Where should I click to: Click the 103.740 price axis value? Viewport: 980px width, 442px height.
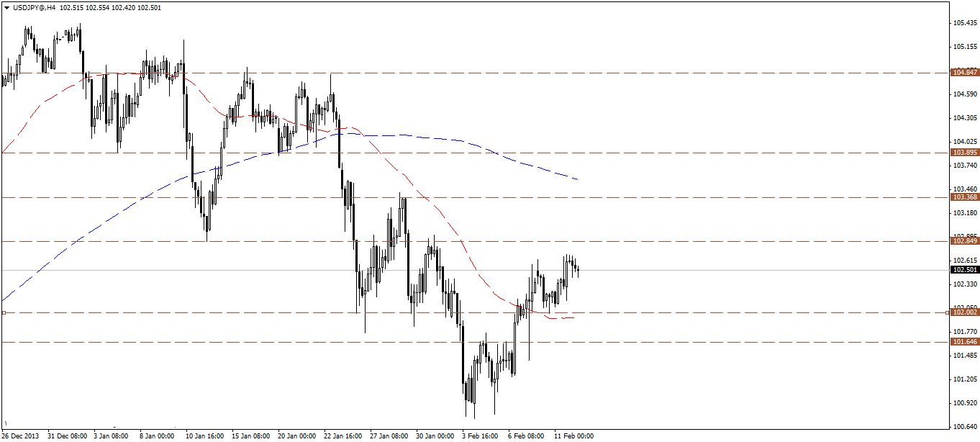click(x=965, y=166)
